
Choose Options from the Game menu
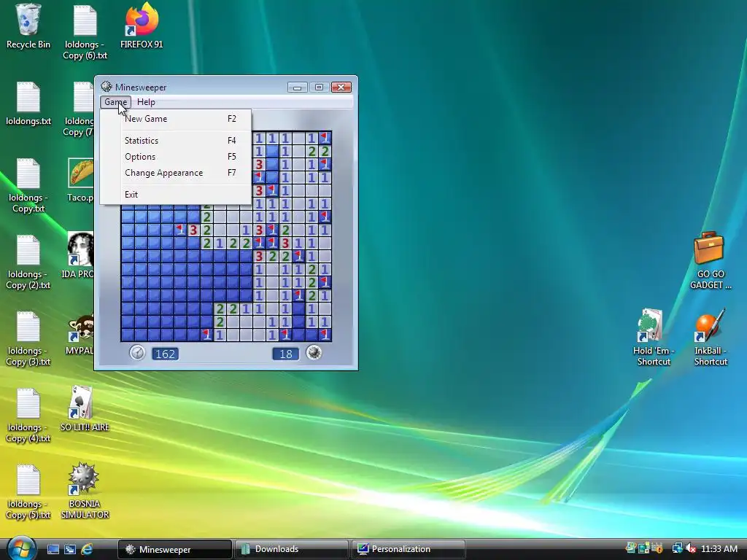[175, 157]
